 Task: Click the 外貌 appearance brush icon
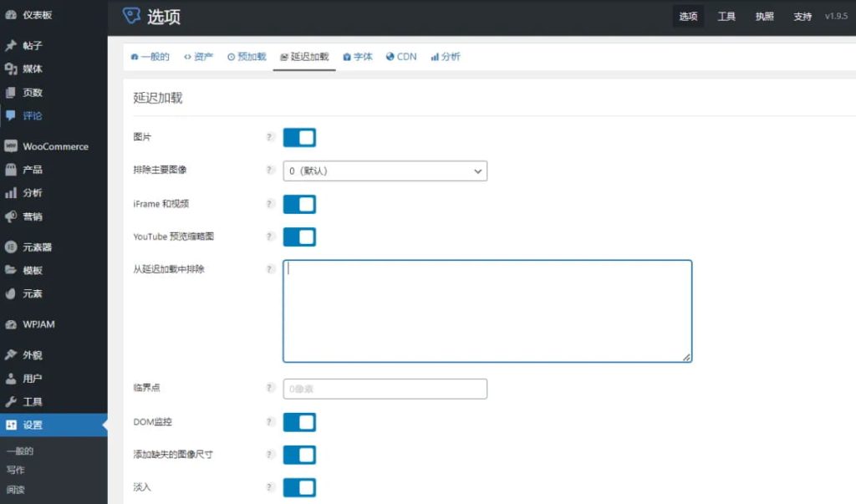pos(11,355)
